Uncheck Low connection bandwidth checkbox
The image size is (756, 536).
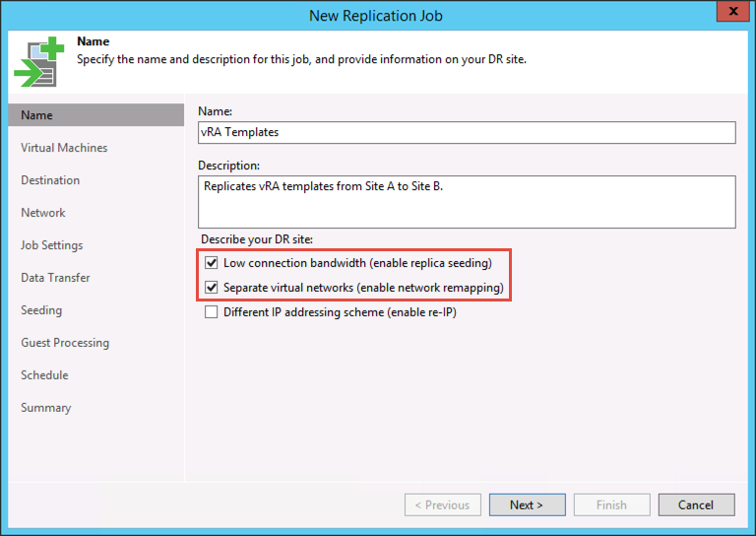[x=211, y=264]
